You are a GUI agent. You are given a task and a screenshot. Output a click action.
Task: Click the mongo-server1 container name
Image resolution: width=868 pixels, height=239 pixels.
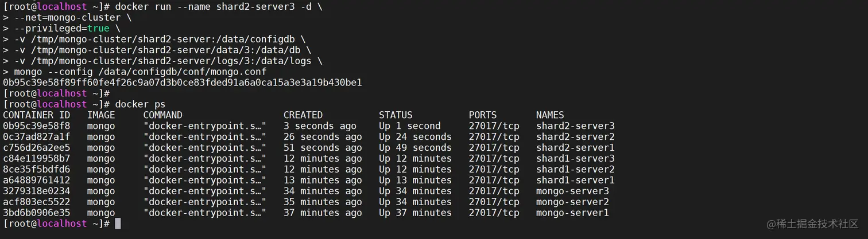[x=572, y=213]
